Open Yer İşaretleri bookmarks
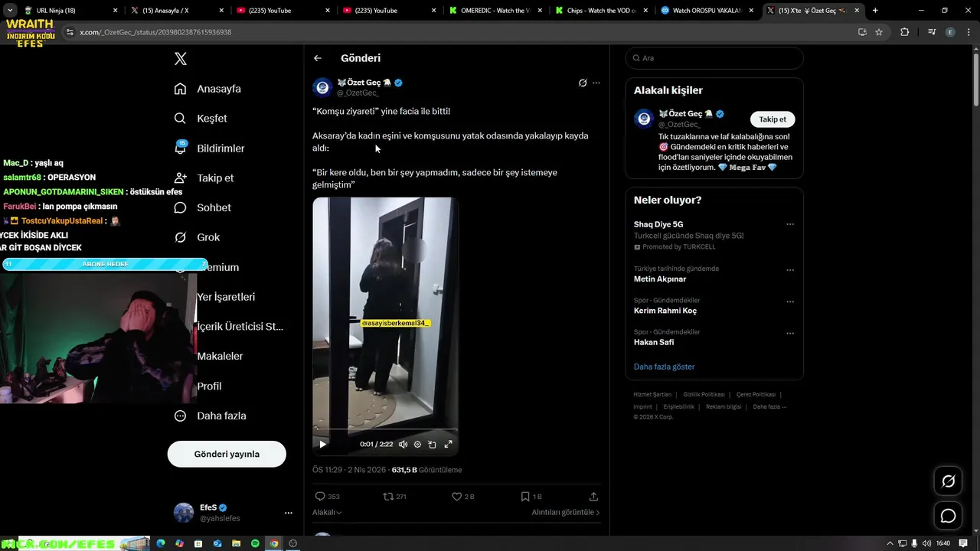The height and width of the screenshot is (551, 980). pyautogui.click(x=226, y=297)
